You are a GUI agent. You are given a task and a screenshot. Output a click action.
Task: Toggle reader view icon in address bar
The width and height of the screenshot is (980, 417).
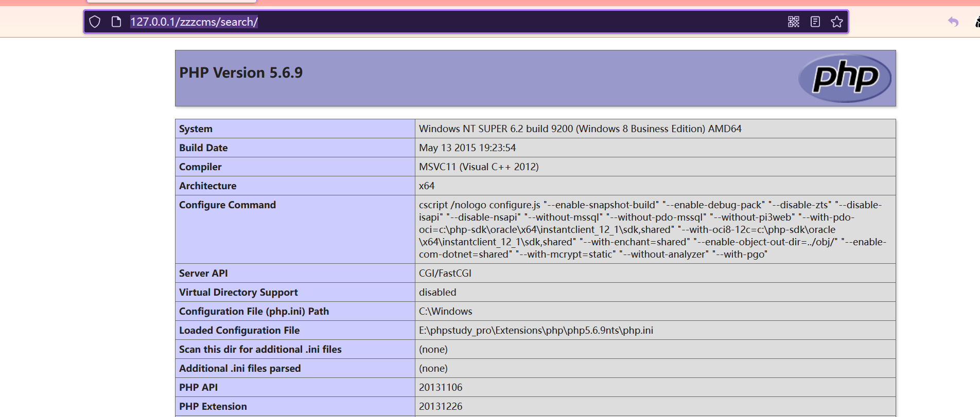(815, 22)
